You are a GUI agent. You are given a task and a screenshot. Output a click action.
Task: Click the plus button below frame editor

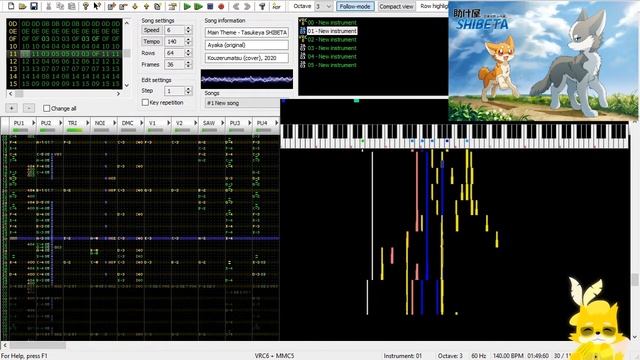click(12, 108)
